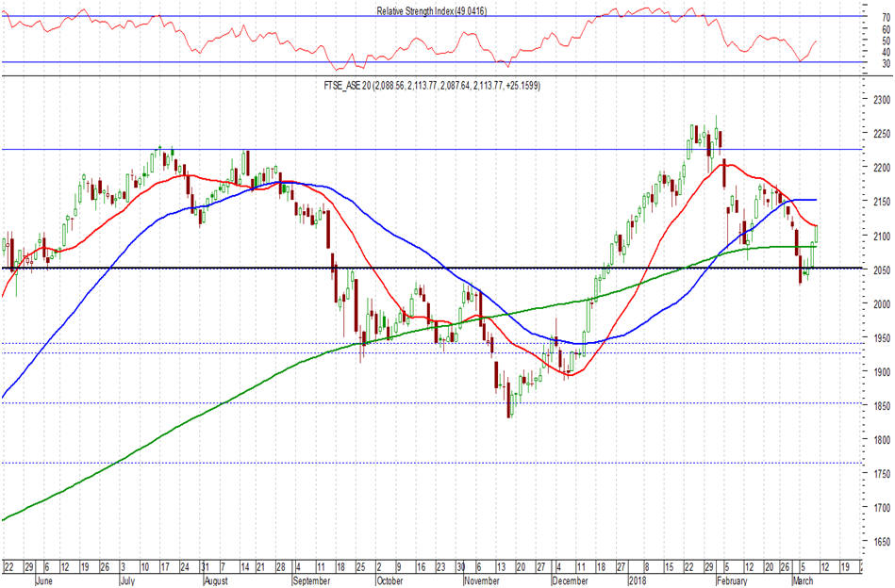Viewport: 895px width, 588px height.
Task: Click the 1850 price axis label
Action: coord(882,406)
